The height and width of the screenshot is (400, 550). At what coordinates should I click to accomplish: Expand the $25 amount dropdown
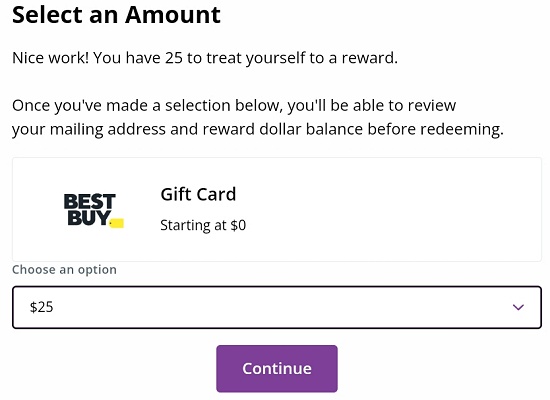tap(277, 307)
